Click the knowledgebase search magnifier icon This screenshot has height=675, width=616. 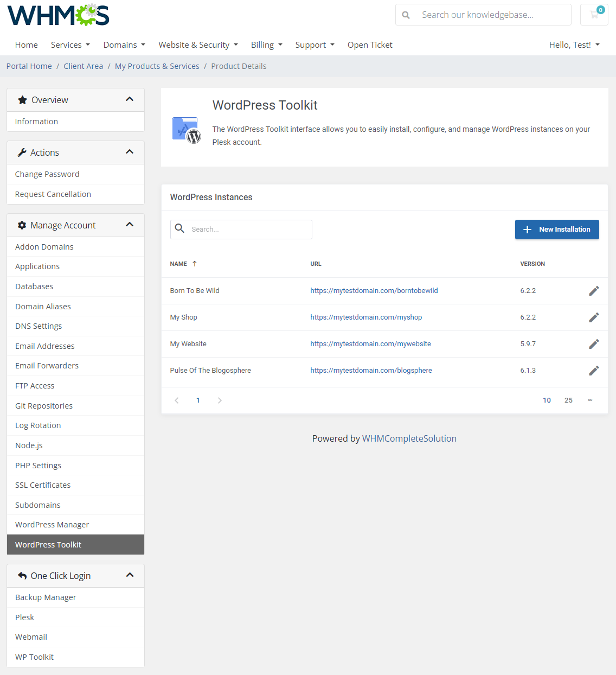[406, 15]
